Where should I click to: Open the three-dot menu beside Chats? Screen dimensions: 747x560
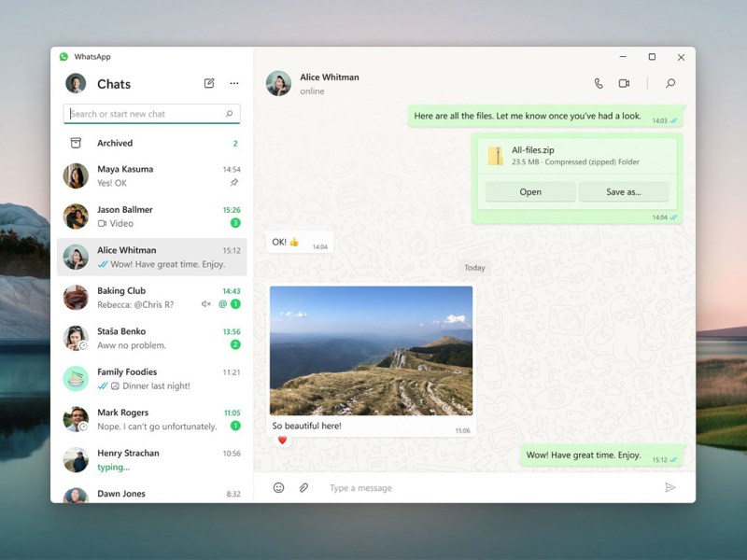click(x=234, y=83)
